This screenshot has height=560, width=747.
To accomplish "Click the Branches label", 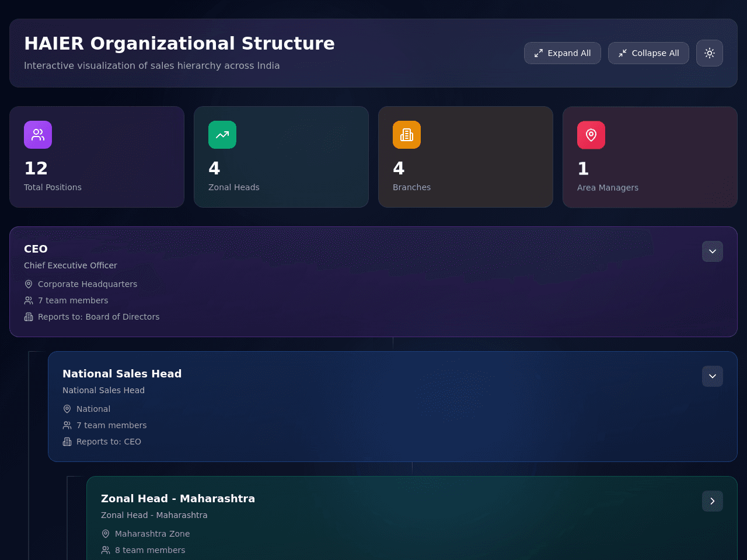I will tap(411, 187).
